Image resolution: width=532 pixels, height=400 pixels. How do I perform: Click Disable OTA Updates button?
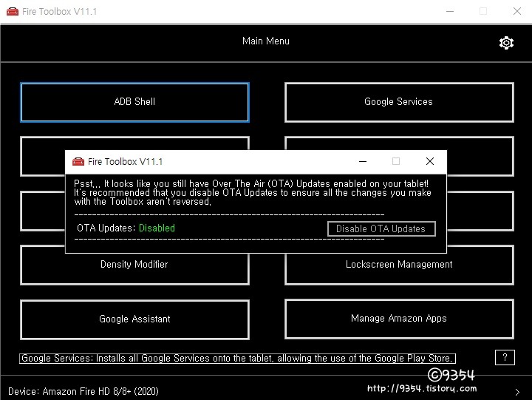[381, 229]
